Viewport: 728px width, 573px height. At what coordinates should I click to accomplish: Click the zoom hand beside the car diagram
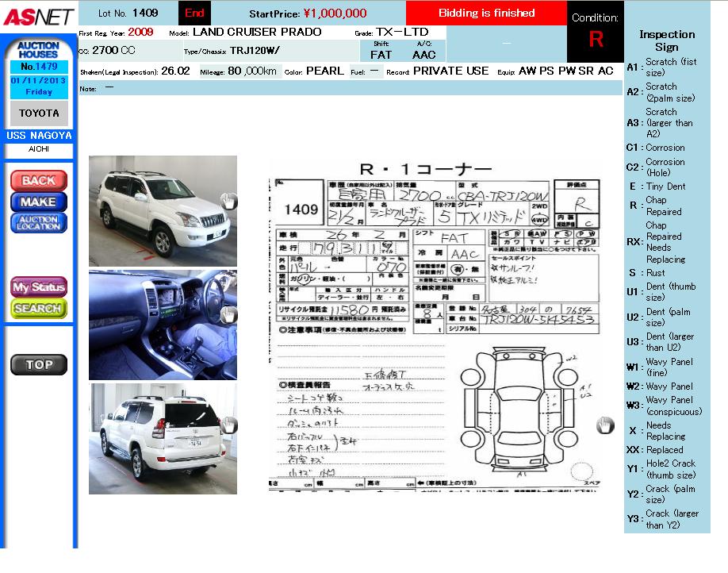pos(605,425)
